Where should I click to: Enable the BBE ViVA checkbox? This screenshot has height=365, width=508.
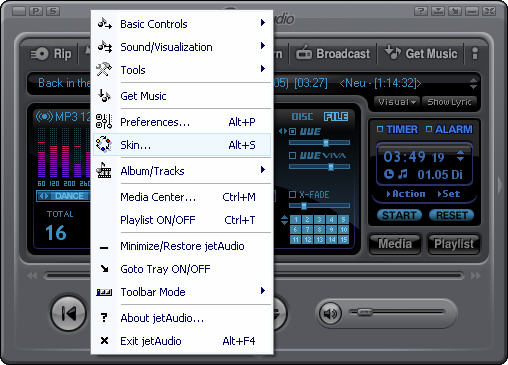pyautogui.click(x=292, y=156)
